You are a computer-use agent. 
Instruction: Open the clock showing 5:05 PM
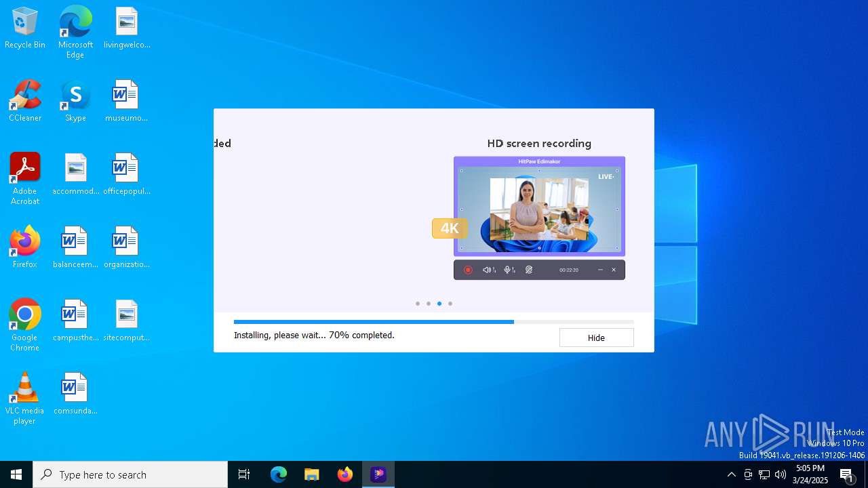810,474
